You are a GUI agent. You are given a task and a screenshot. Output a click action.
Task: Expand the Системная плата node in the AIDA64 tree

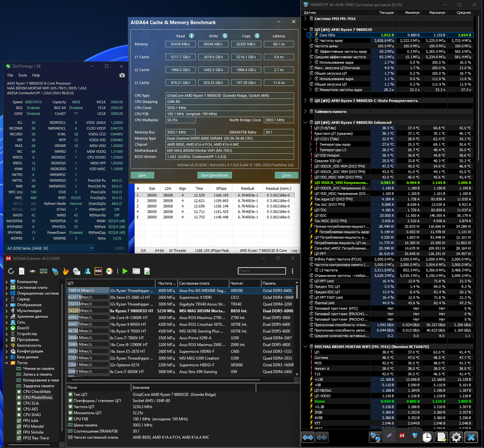pos(6,288)
